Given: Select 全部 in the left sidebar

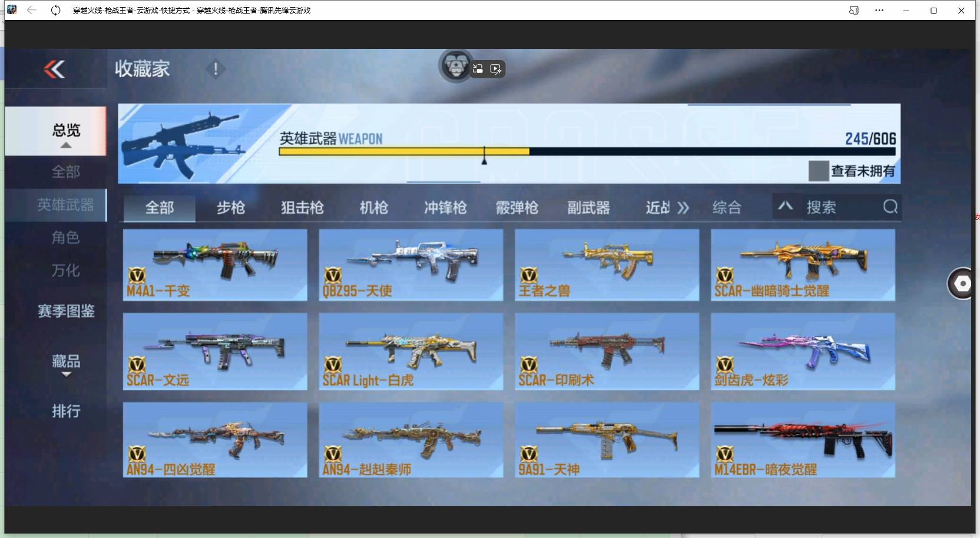Looking at the screenshot, I should tap(66, 172).
